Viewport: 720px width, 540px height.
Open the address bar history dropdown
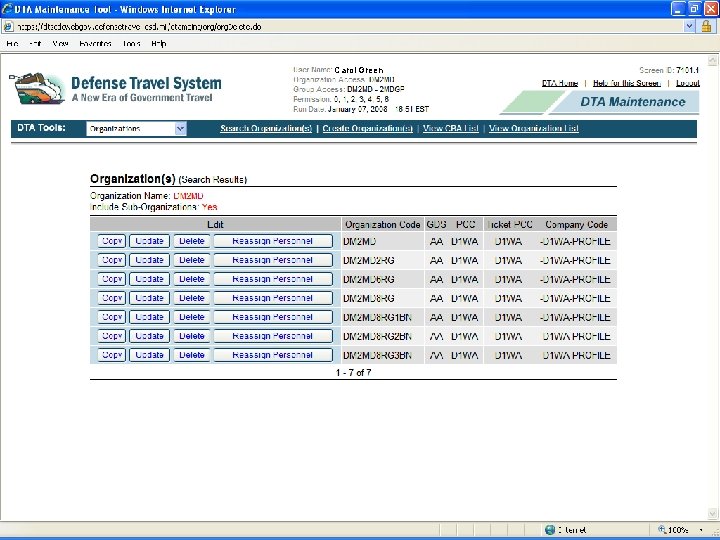[689, 26]
